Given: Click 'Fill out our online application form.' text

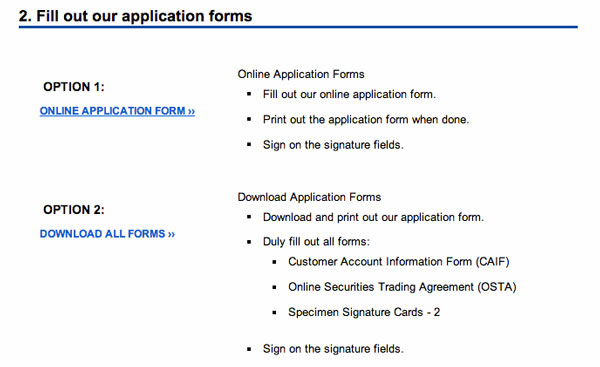Looking at the screenshot, I should coord(349,95).
